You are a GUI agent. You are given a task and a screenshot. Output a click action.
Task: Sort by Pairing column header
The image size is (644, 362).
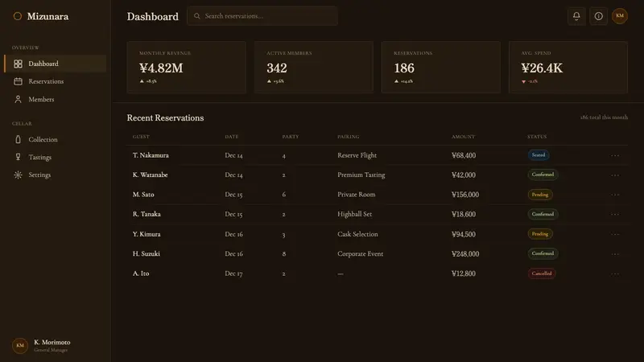[349, 137]
